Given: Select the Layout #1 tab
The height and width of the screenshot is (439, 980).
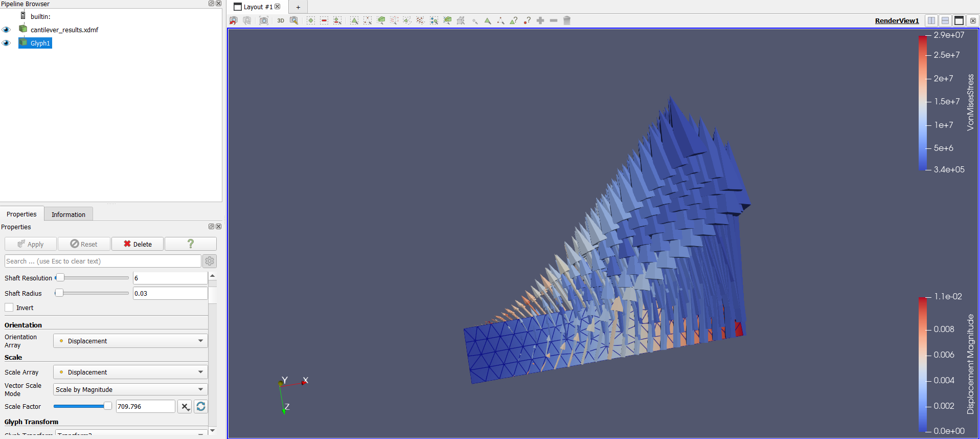Looking at the screenshot, I should (x=258, y=7).
